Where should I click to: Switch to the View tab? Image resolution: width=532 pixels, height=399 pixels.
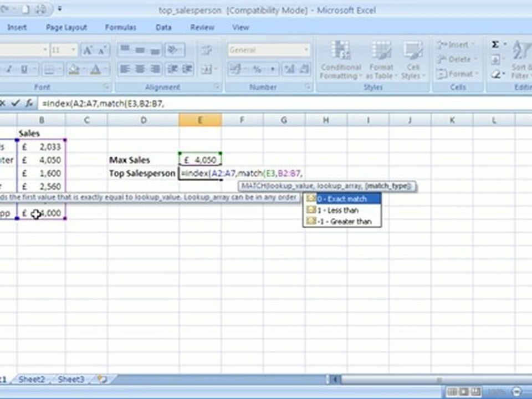(241, 28)
